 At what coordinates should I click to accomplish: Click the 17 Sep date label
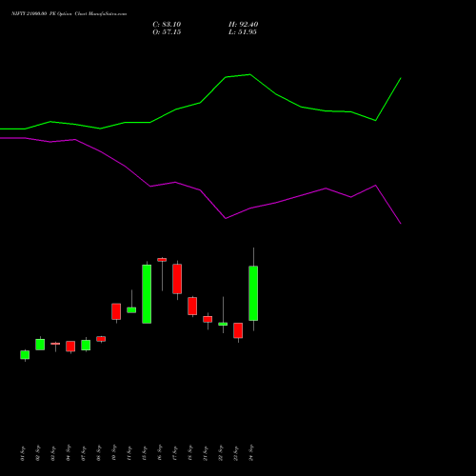tap(174, 453)
